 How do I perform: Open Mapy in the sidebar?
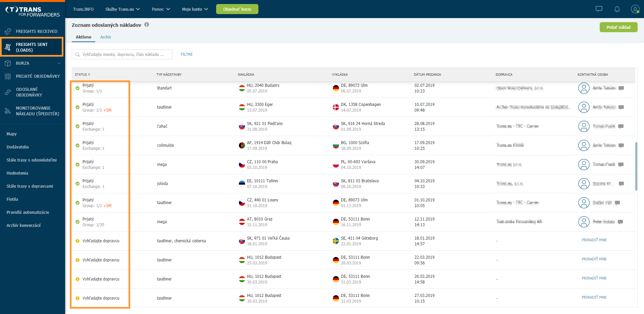[x=12, y=134]
